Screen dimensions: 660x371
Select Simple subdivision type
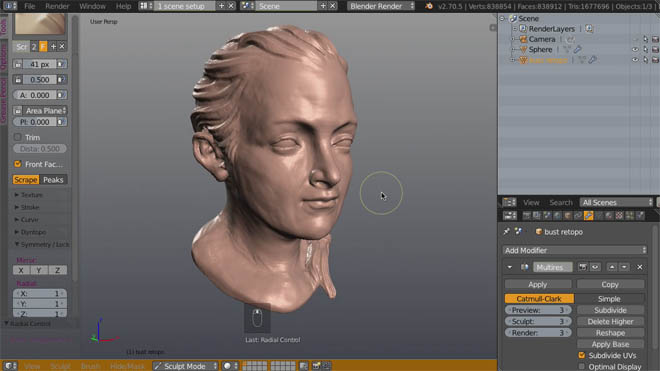pos(609,299)
